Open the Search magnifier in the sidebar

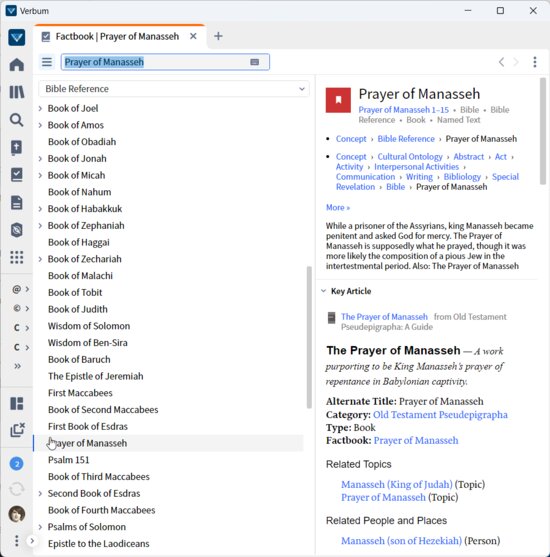[17, 120]
